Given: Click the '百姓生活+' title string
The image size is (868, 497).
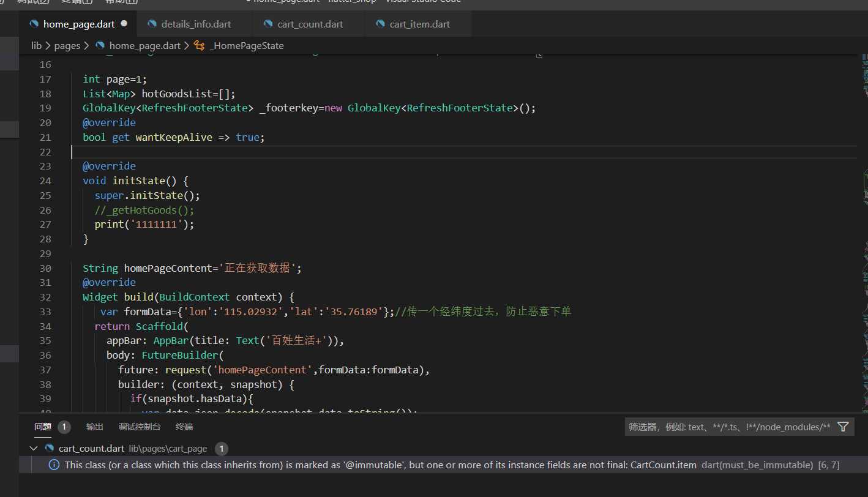Looking at the screenshot, I should (297, 340).
